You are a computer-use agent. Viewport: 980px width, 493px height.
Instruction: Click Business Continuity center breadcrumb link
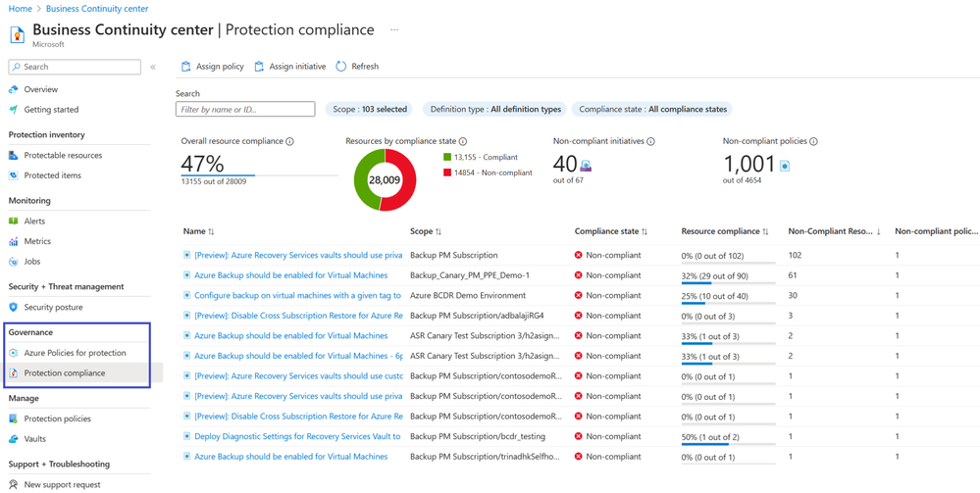(97, 9)
